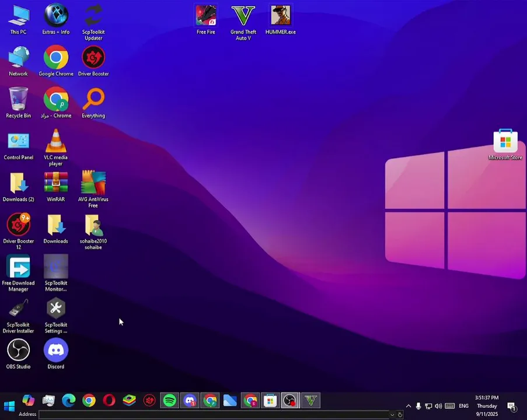
Task: Select the HUMMER.exe desktop icon
Action: (281, 20)
